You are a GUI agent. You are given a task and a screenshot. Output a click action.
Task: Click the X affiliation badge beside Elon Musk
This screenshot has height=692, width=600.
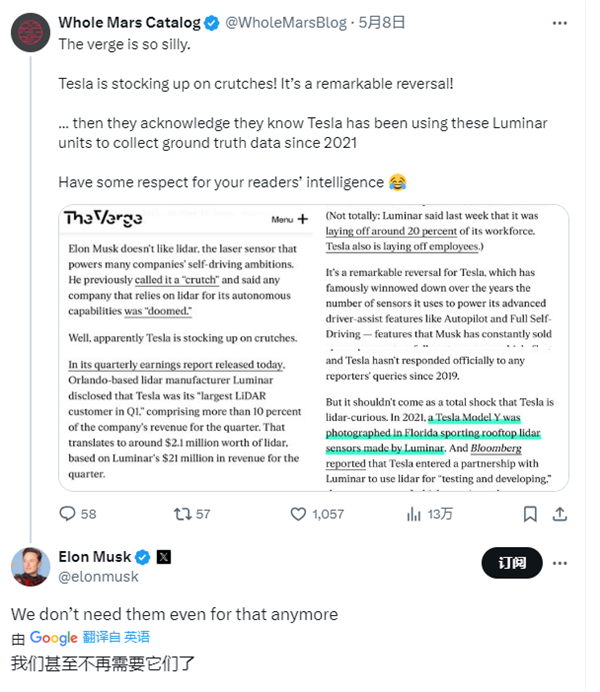(164, 557)
